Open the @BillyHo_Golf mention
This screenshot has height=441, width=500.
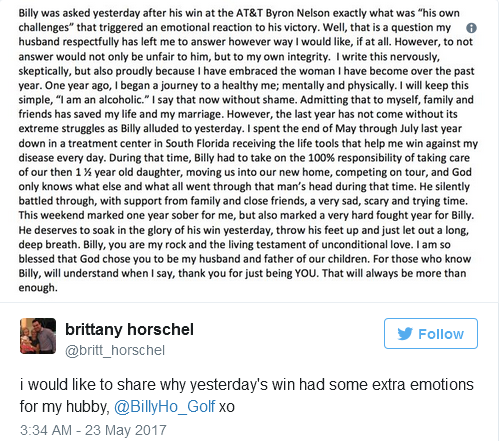click(165, 406)
